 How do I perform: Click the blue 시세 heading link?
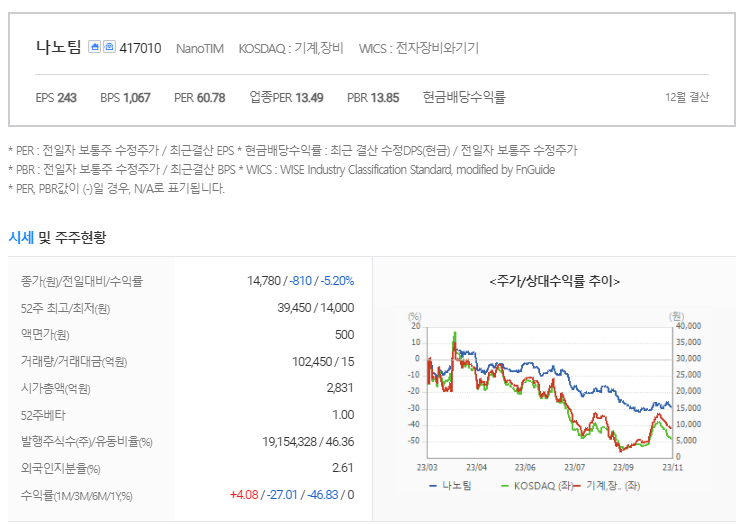pos(21,237)
